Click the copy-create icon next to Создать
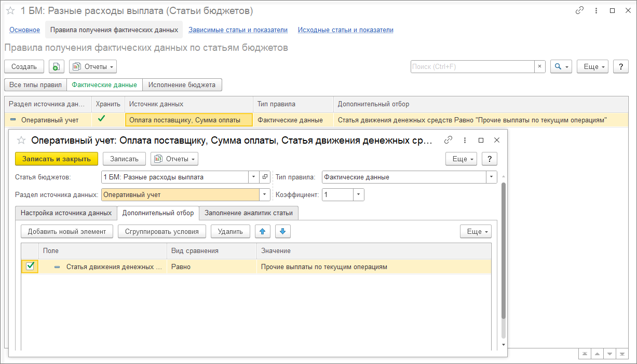This screenshot has height=364, width=637. (56, 66)
